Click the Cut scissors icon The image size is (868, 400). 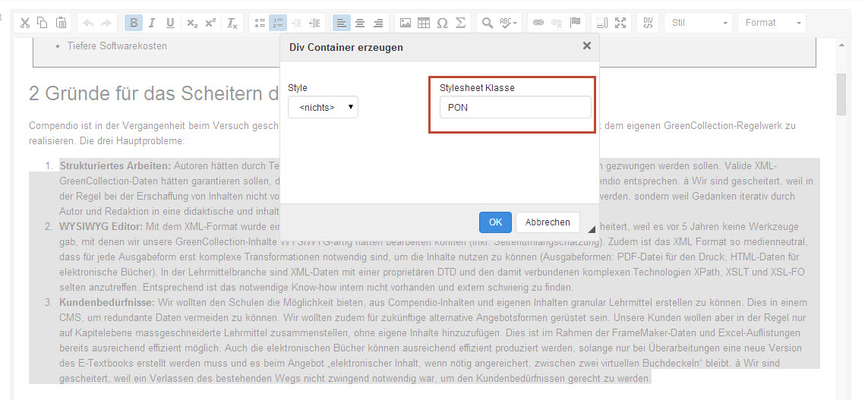[x=25, y=23]
